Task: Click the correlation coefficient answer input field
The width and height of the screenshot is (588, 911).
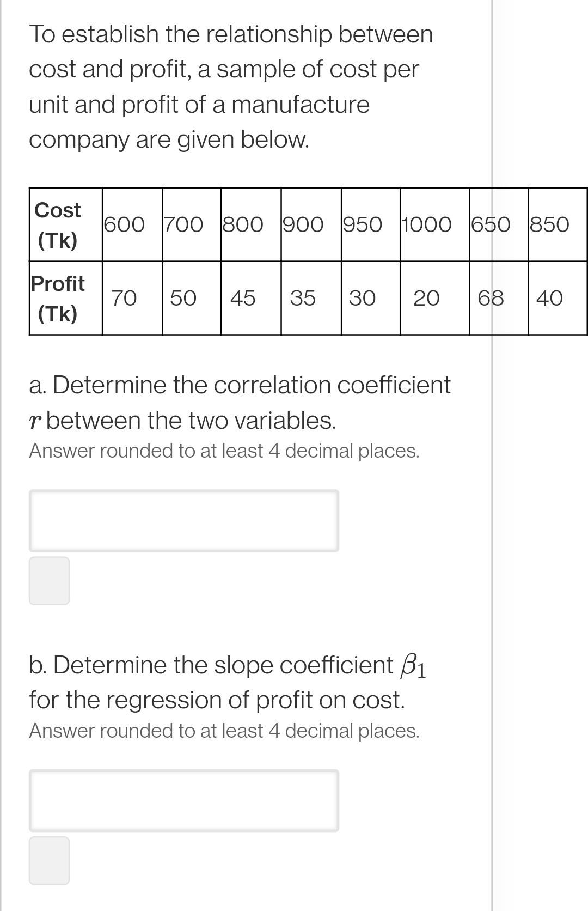Action: click(x=184, y=520)
